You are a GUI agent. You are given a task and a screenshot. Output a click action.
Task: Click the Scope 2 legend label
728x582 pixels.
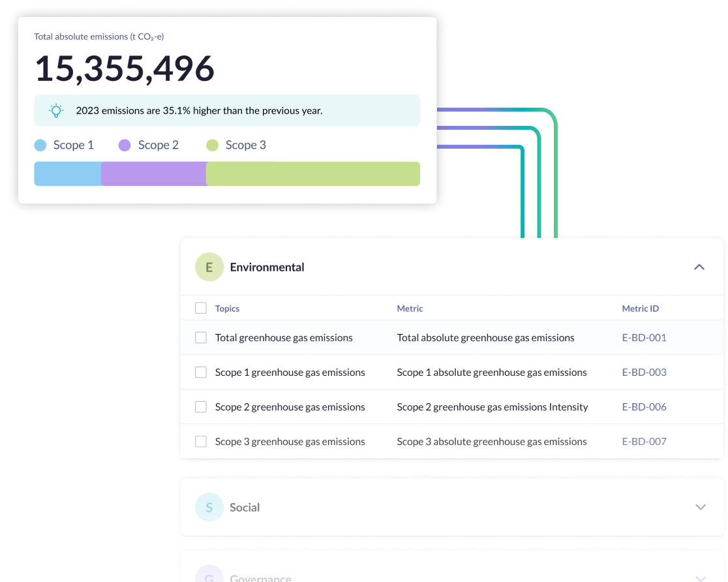click(159, 145)
